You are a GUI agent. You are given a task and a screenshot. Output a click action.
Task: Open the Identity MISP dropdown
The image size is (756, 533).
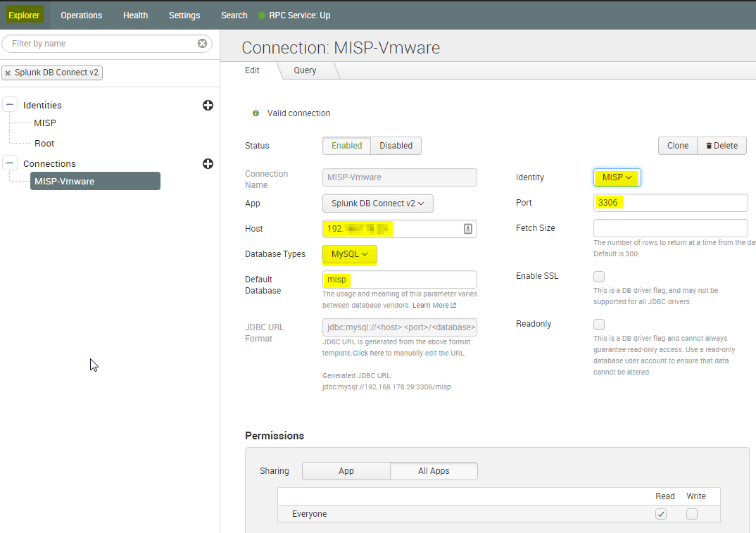tap(617, 177)
